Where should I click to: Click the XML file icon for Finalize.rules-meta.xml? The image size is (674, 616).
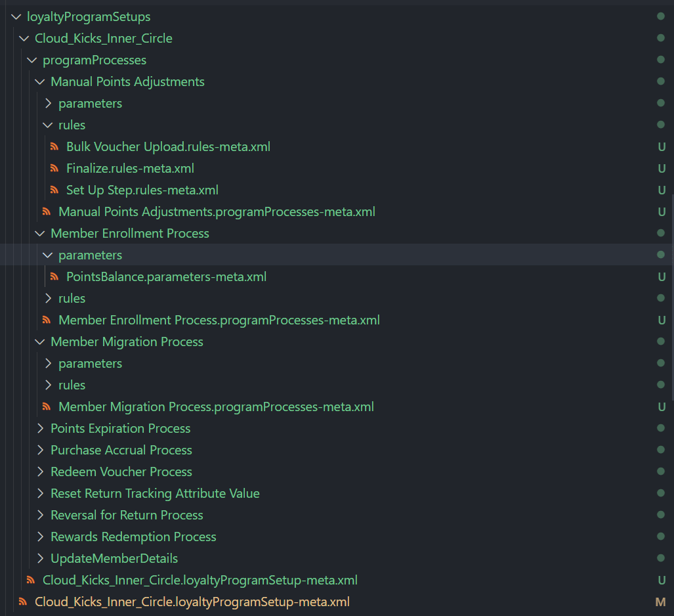[x=54, y=167]
